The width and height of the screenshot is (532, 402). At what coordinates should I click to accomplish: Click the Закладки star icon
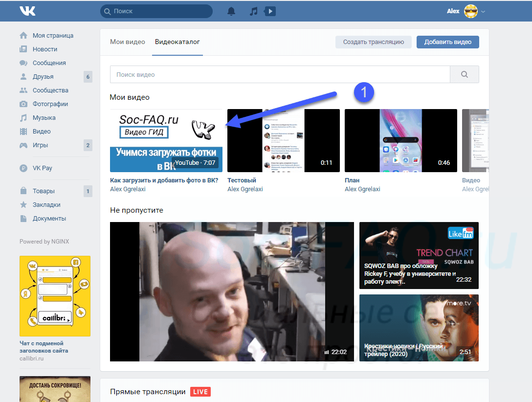click(x=23, y=204)
